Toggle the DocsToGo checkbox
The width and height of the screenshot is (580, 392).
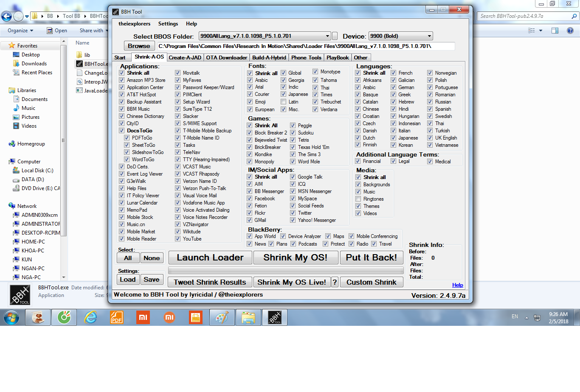point(122,131)
